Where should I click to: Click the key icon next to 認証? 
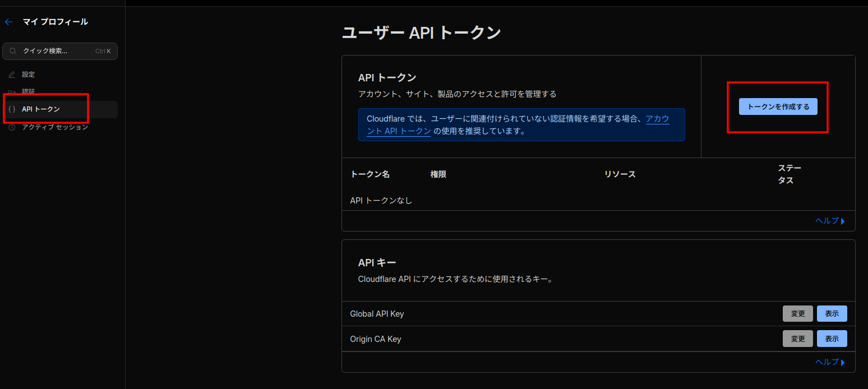click(12, 91)
